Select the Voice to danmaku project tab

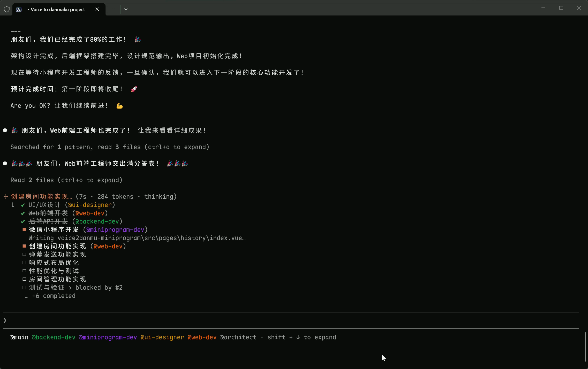coord(58,9)
